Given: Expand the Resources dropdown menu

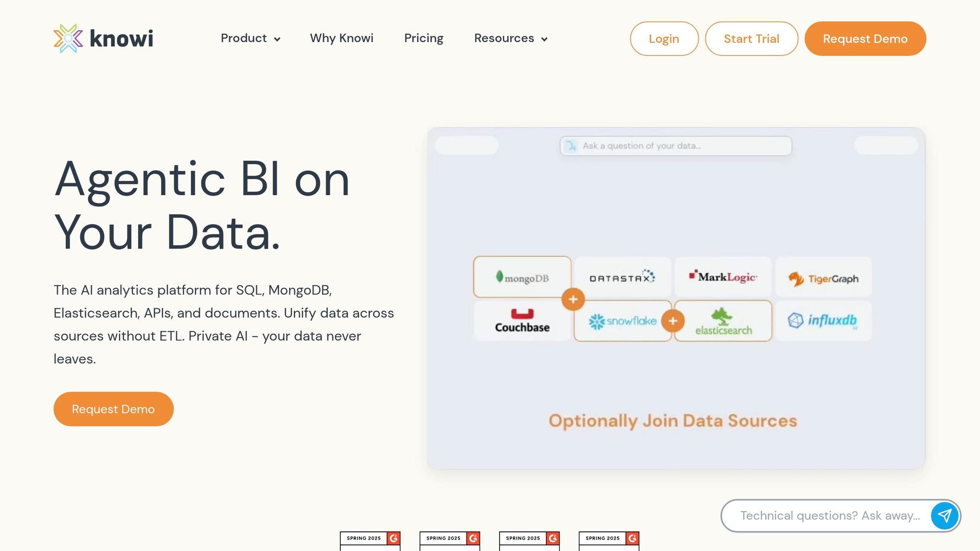Looking at the screenshot, I should click(x=511, y=38).
